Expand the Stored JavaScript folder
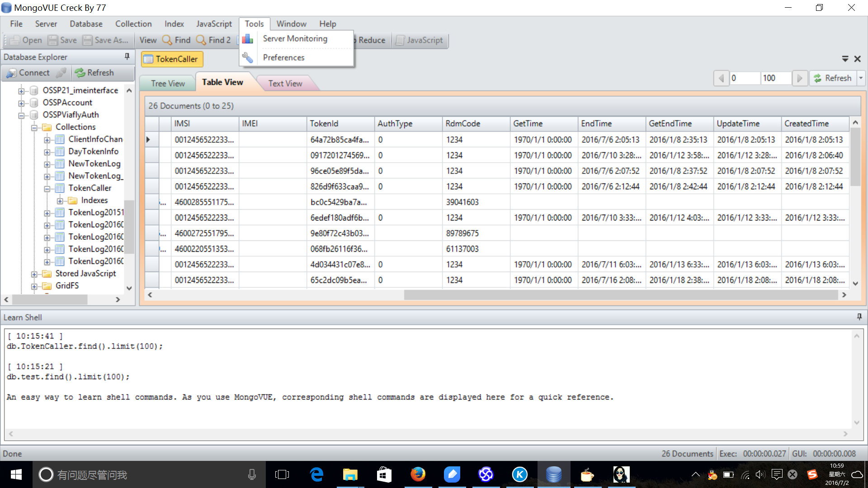 (x=34, y=274)
